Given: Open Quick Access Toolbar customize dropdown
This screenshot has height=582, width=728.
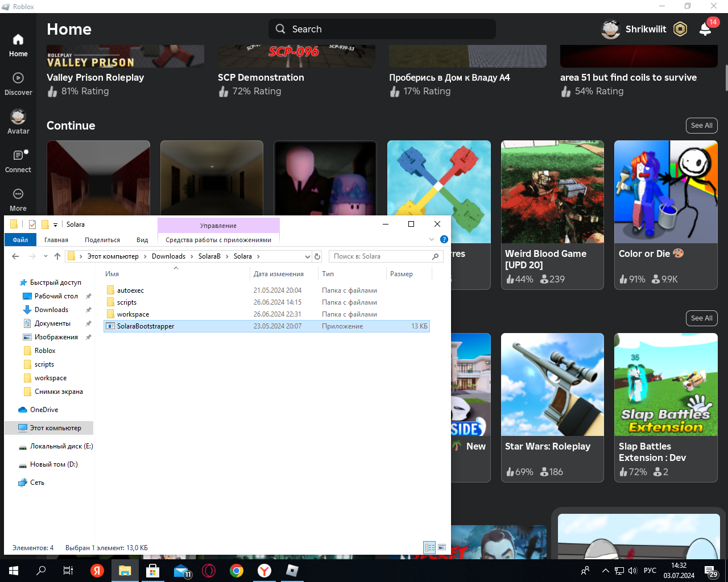Looking at the screenshot, I should (55, 225).
